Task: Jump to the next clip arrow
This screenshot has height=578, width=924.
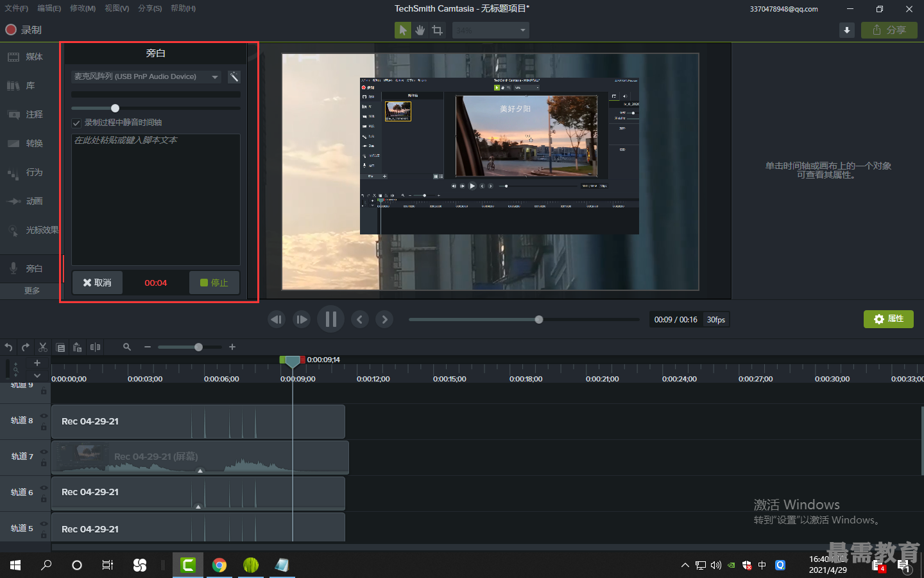Action: (x=384, y=319)
